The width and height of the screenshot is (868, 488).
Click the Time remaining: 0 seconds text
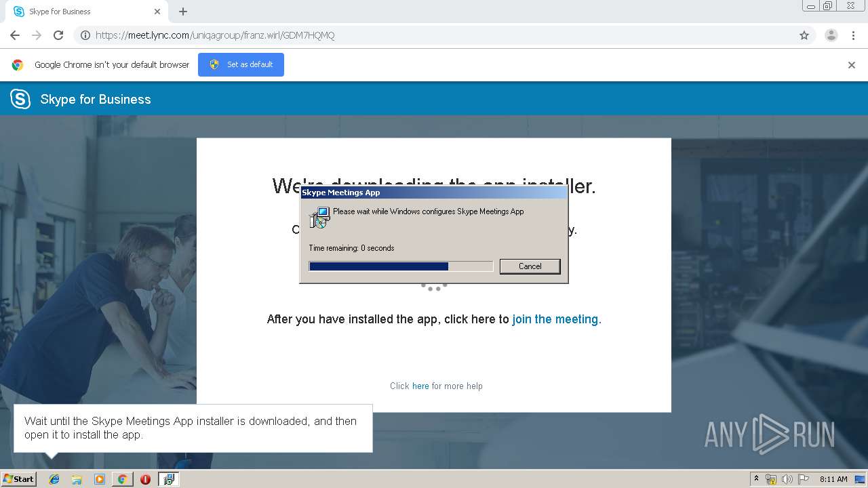pos(351,248)
